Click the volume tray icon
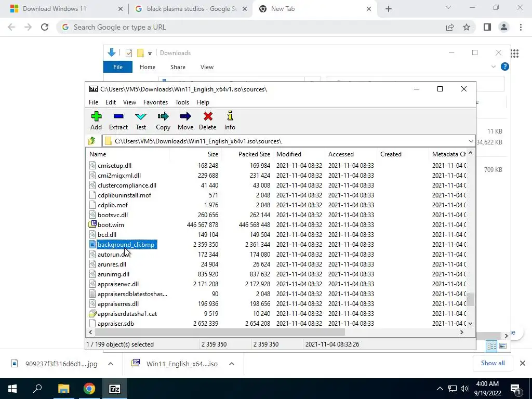This screenshot has height=399, width=532. pyautogui.click(x=464, y=389)
